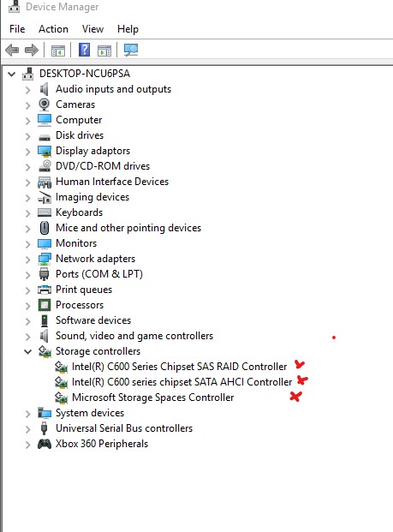Expand the Keyboards category arrow
The height and width of the screenshot is (532, 393).
pyautogui.click(x=27, y=213)
